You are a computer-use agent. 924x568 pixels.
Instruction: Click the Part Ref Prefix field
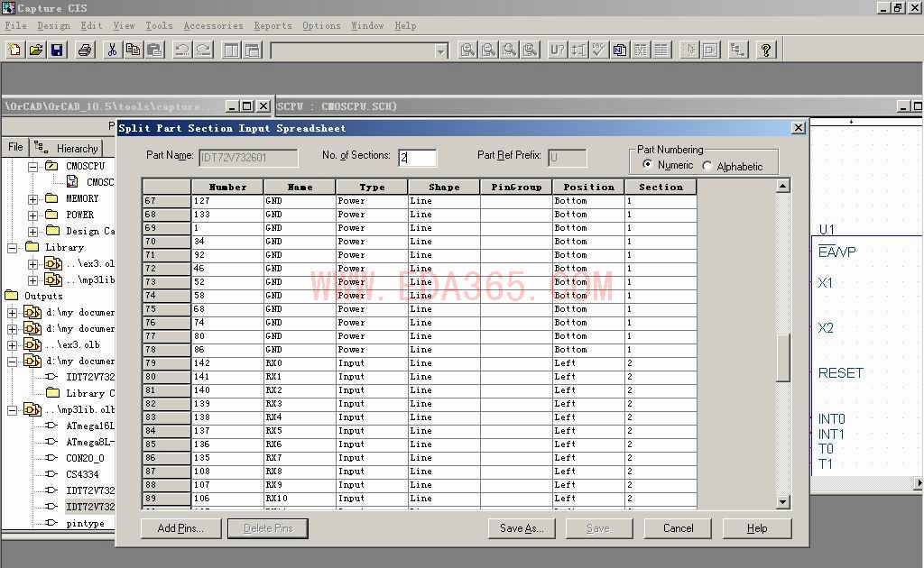[567, 157]
